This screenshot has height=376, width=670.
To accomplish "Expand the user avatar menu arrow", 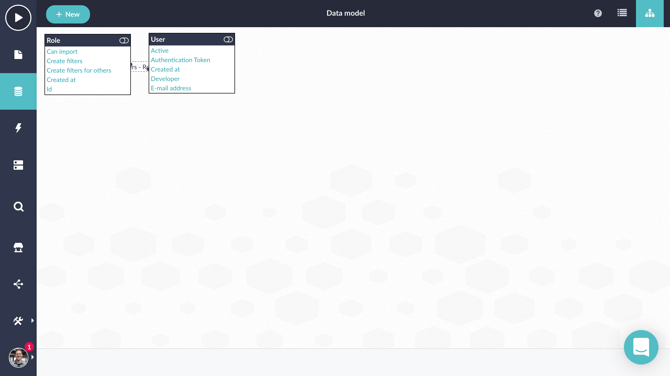I will tap(32, 357).
